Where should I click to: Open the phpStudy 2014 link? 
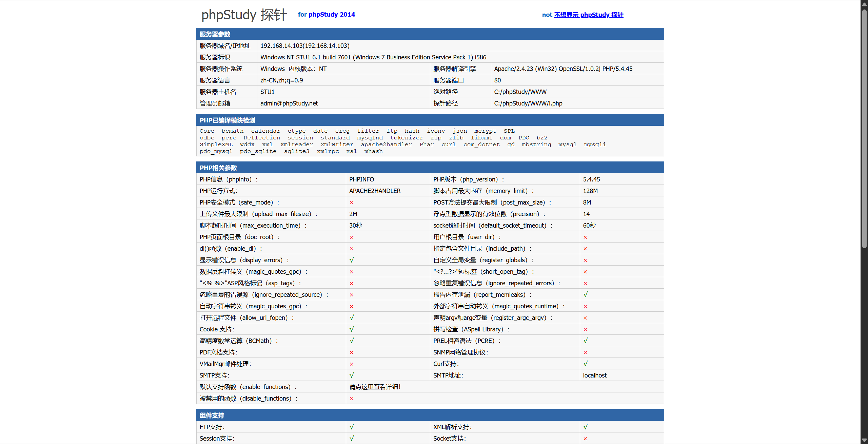(331, 15)
